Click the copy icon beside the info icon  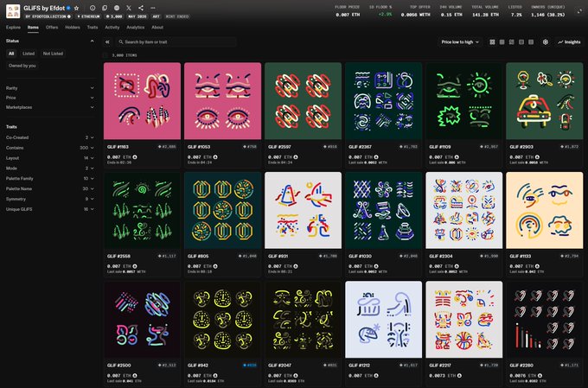105,8
